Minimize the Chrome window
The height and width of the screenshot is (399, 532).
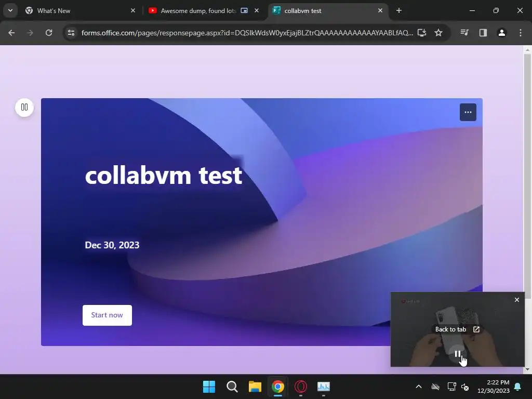(472, 11)
